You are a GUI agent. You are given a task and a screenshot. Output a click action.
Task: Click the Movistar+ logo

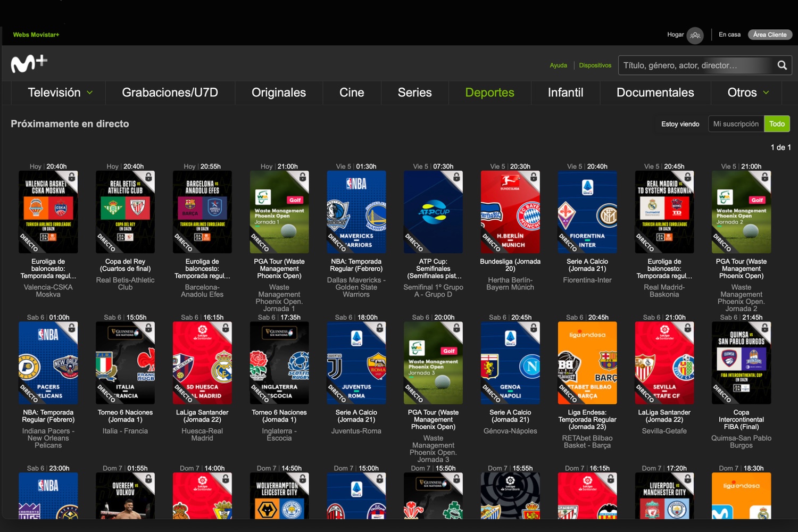(x=29, y=64)
